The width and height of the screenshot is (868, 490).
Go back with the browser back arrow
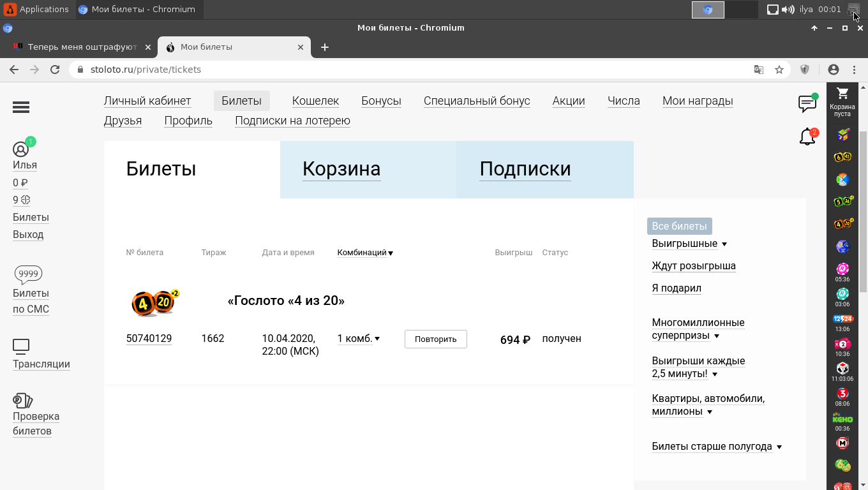14,70
